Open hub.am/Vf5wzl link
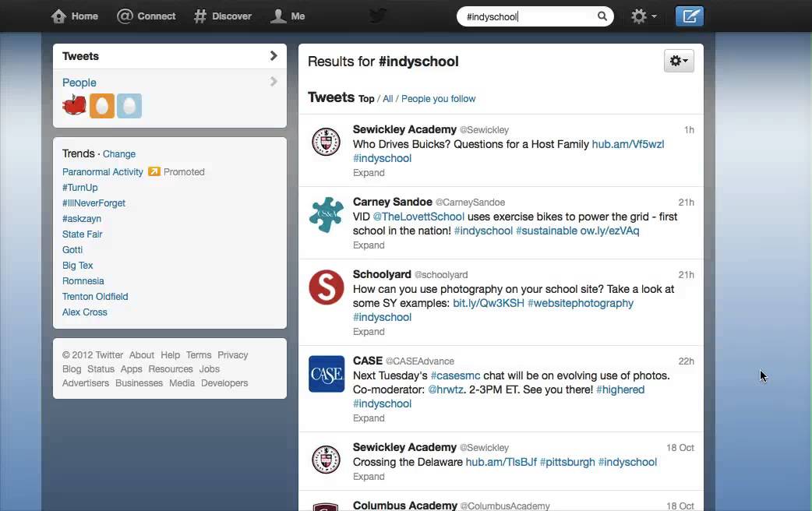The image size is (812, 511). click(x=627, y=144)
